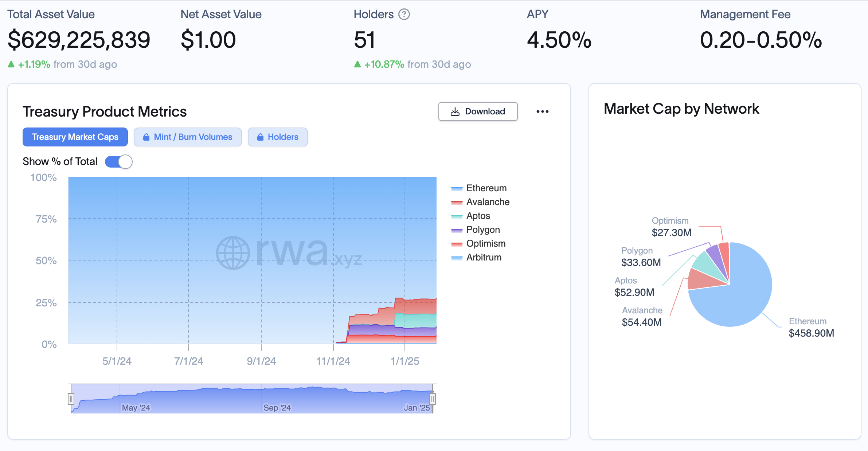Open the three-dots more options menu
The height and width of the screenshot is (451, 868).
point(542,111)
